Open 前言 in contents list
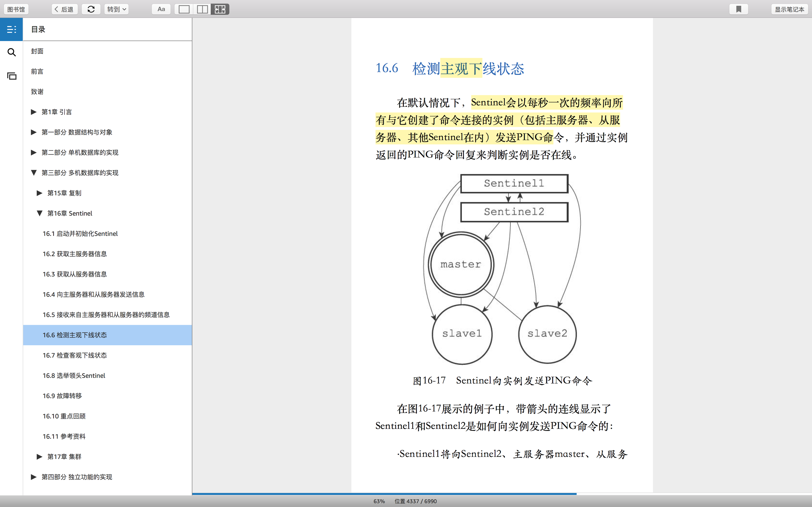The width and height of the screenshot is (812, 507). tap(37, 71)
